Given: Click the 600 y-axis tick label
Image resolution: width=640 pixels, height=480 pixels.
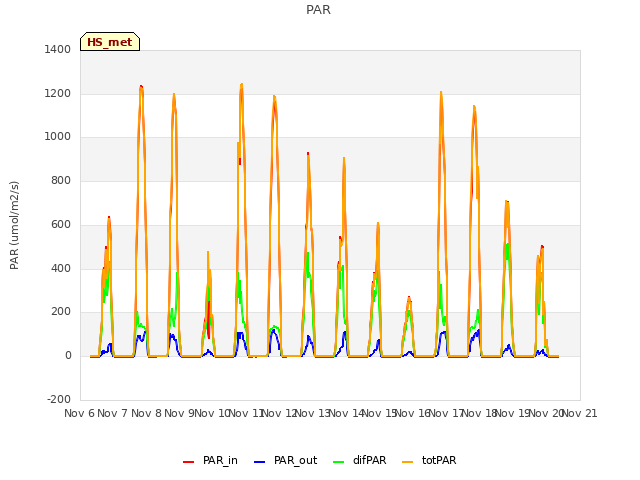Looking at the screenshot, I should click(61, 224).
